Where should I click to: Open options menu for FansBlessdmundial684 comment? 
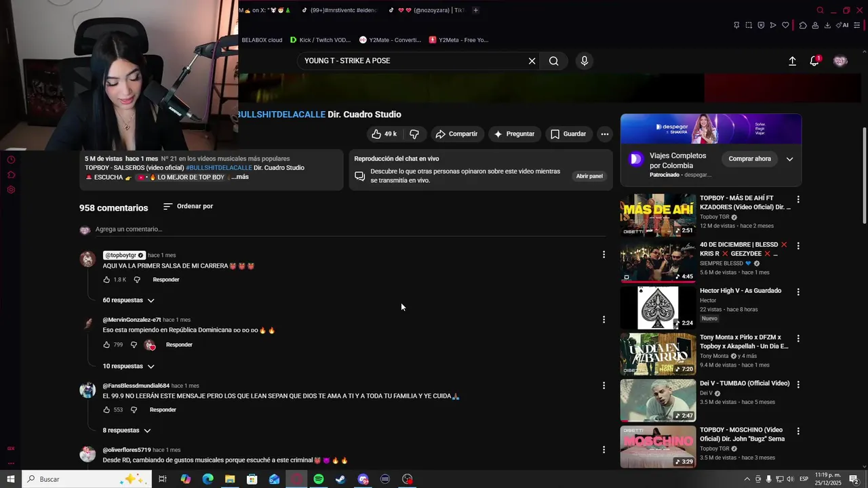click(x=604, y=386)
